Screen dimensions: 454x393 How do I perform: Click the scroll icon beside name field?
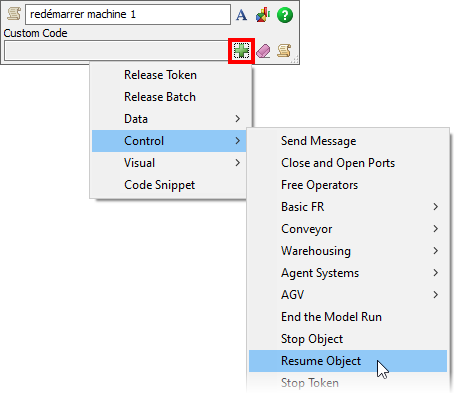14,14
